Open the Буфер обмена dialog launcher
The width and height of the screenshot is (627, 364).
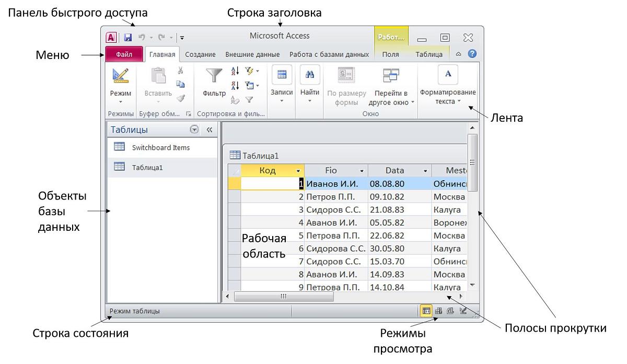pos(189,113)
